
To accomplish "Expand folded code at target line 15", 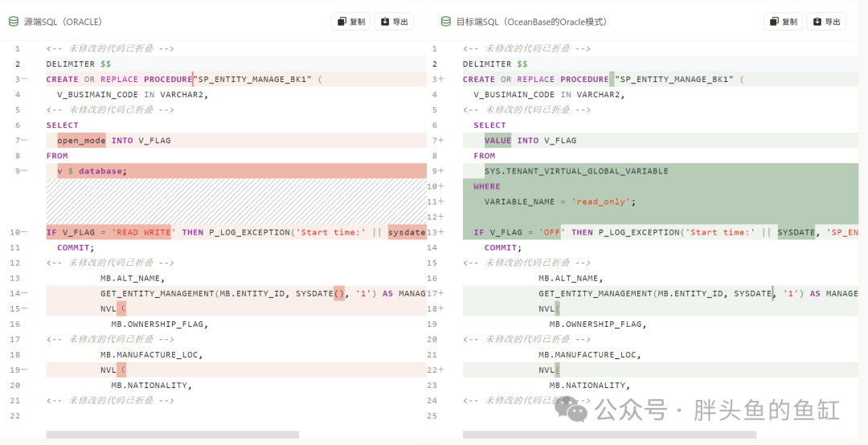I will pos(526,263).
